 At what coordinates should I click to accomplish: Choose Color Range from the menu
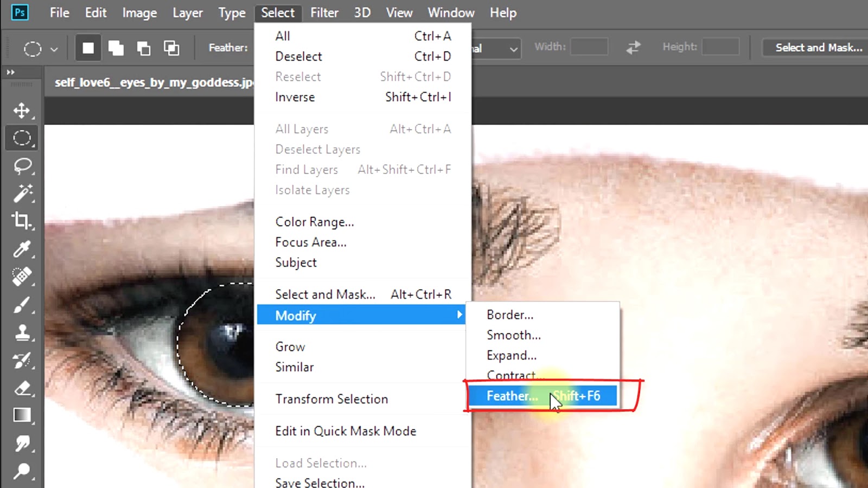(362, 222)
